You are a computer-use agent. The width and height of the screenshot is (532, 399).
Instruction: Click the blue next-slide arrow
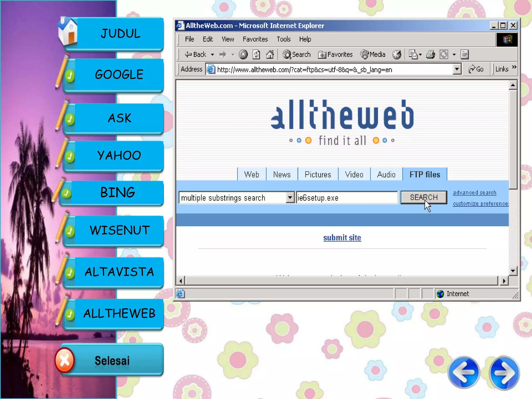click(504, 373)
